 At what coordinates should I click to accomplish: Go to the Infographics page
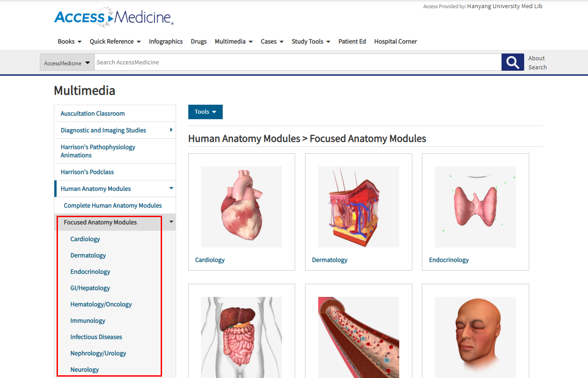(x=166, y=41)
